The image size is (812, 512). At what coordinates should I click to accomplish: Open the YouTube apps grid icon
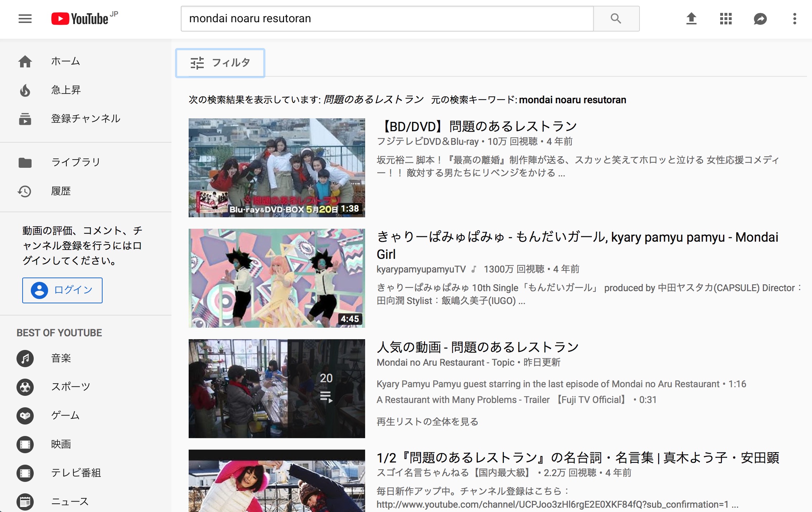click(726, 19)
